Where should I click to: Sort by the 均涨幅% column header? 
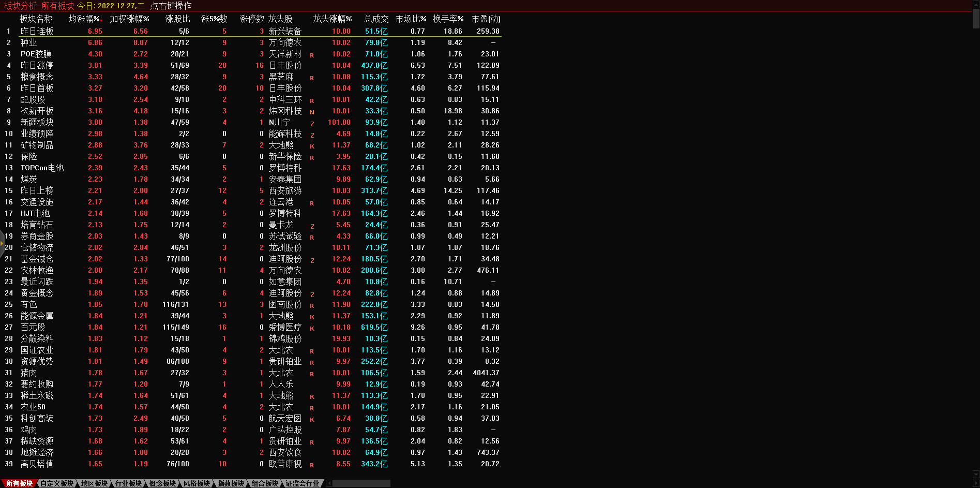(84, 19)
